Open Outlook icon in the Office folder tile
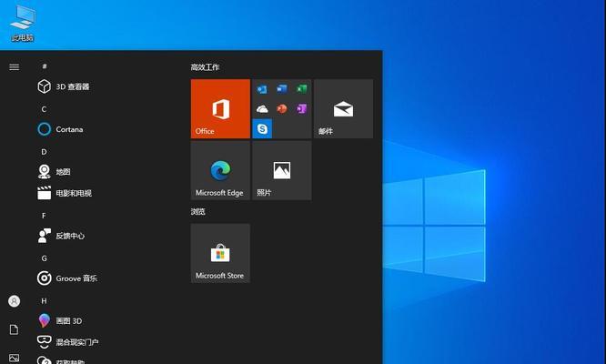 (262, 89)
